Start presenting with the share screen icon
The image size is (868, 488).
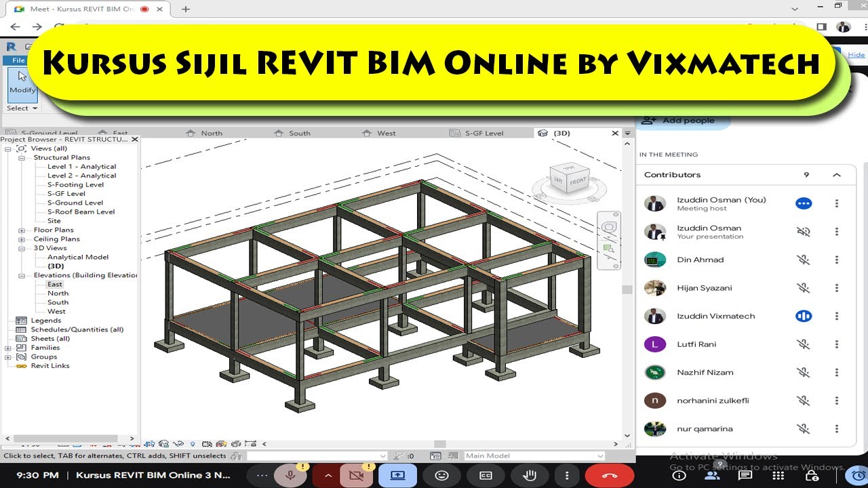pyautogui.click(x=397, y=475)
